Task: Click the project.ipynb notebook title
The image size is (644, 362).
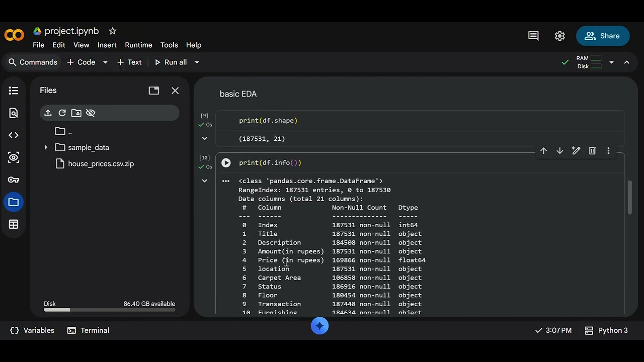Action: (71, 31)
